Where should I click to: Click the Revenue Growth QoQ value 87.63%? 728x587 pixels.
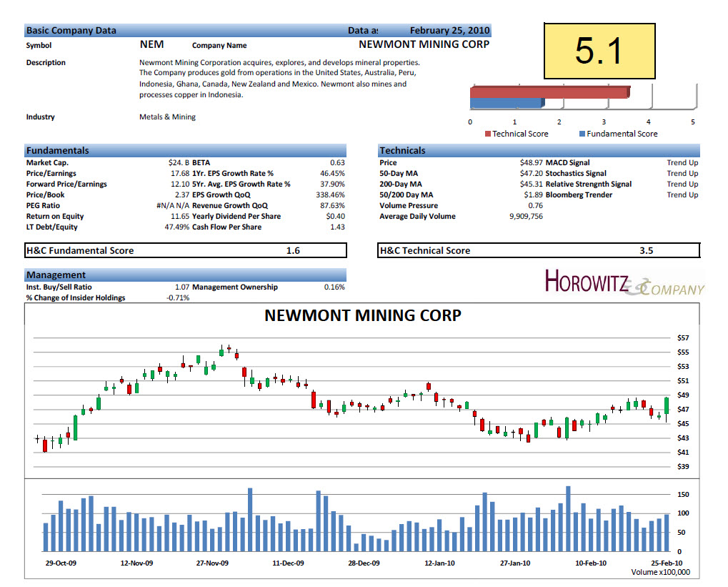tap(332, 205)
